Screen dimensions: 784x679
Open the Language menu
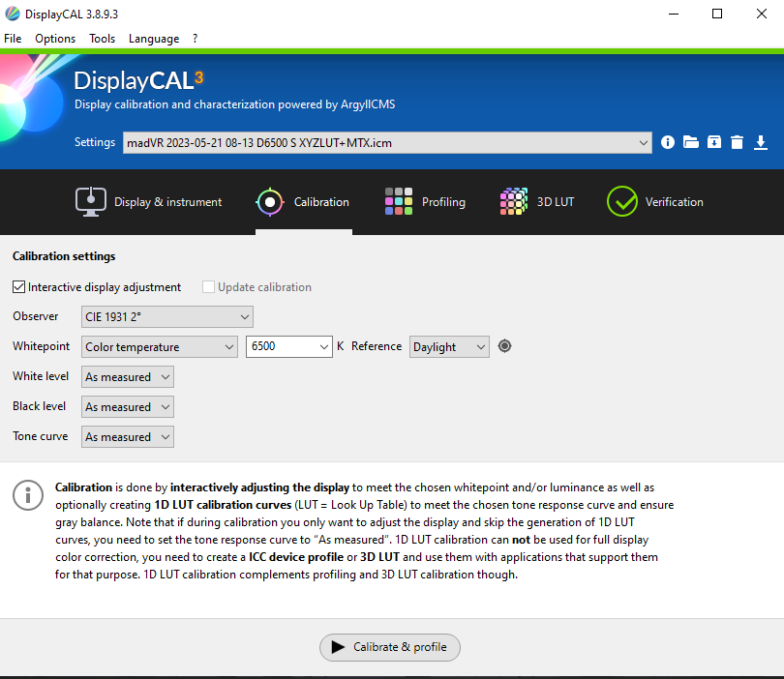click(154, 39)
